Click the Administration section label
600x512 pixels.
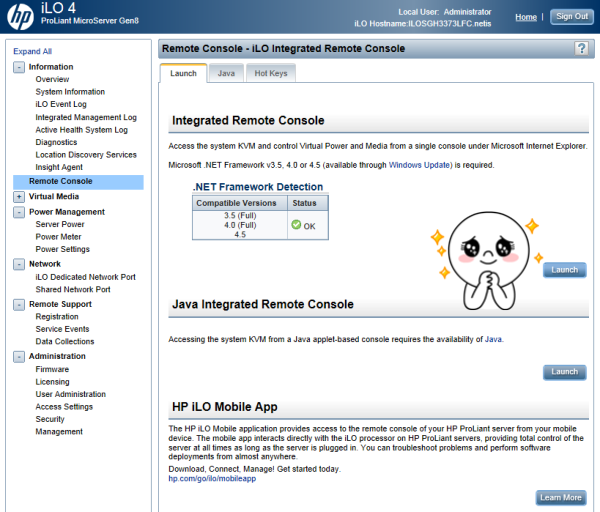(57, 356)
